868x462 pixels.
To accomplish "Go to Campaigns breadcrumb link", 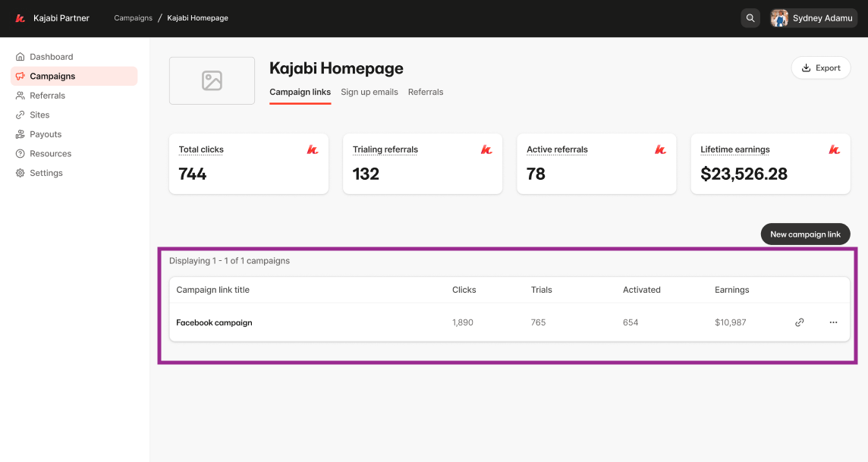I will click(133, 17).
